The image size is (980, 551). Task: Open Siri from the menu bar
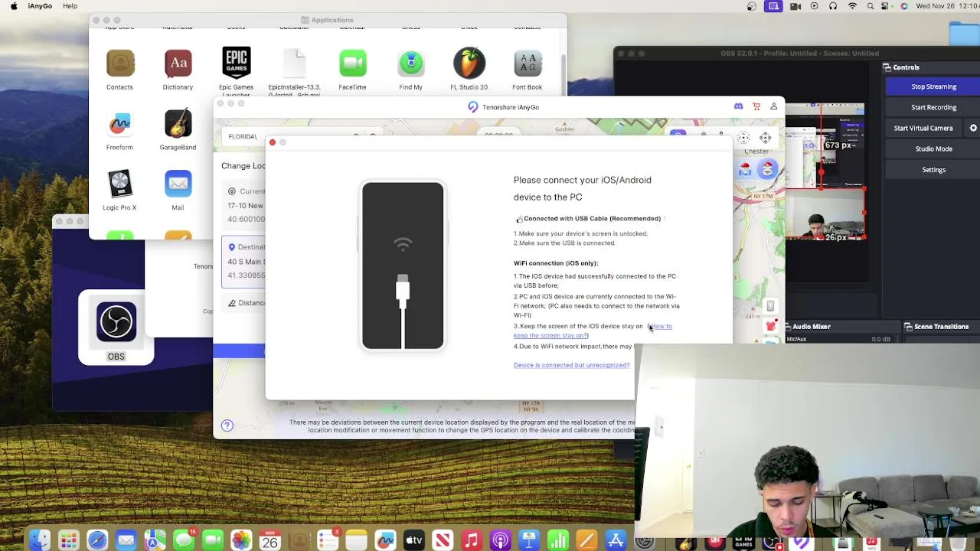pos(904,6)
